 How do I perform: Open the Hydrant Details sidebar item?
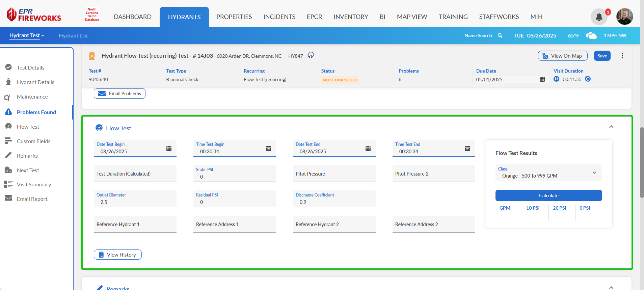click(x=35, y=82)
